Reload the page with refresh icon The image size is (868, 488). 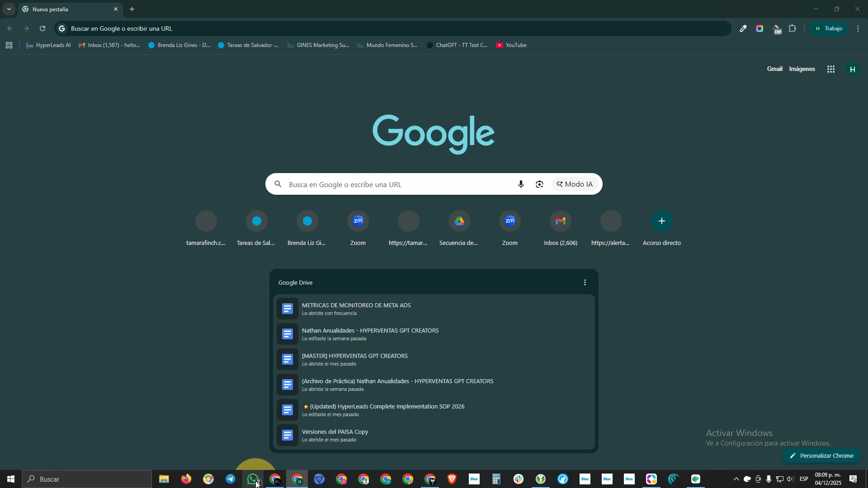coord(42,28)
